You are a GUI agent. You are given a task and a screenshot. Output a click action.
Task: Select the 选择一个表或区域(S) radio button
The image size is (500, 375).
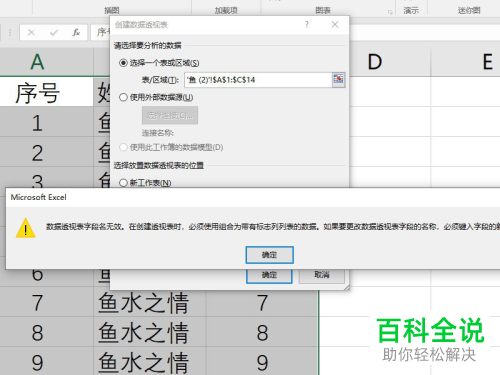[x=123, y=63]
